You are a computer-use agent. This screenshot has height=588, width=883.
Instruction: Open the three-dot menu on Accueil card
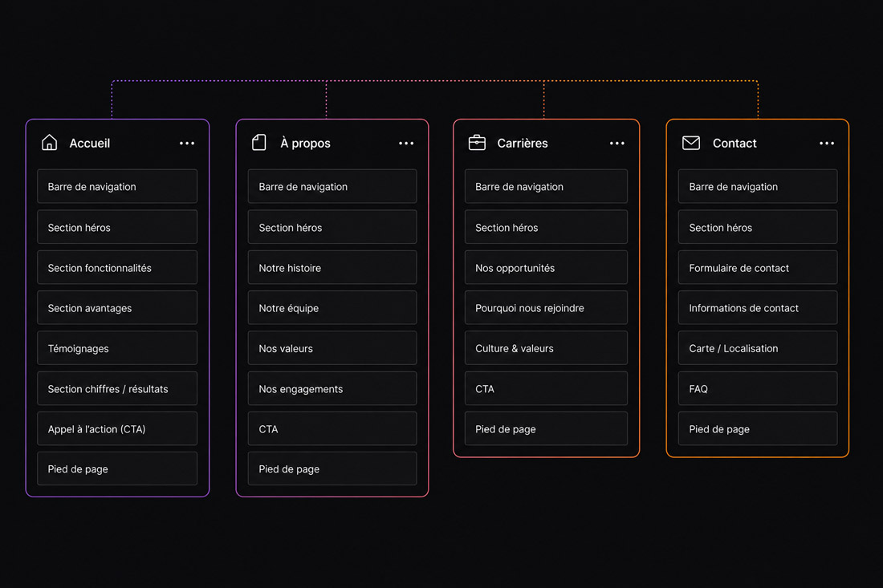[x=187, y=144]
